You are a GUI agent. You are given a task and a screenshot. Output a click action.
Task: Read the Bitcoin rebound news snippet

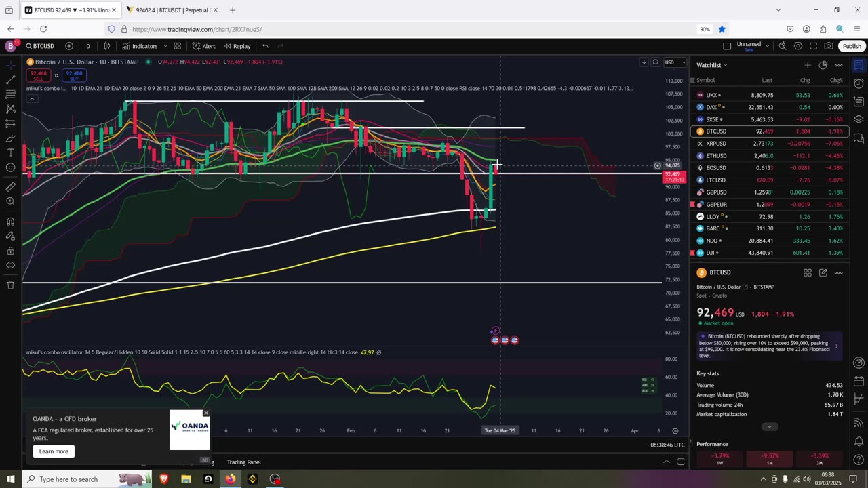(769, 346)
